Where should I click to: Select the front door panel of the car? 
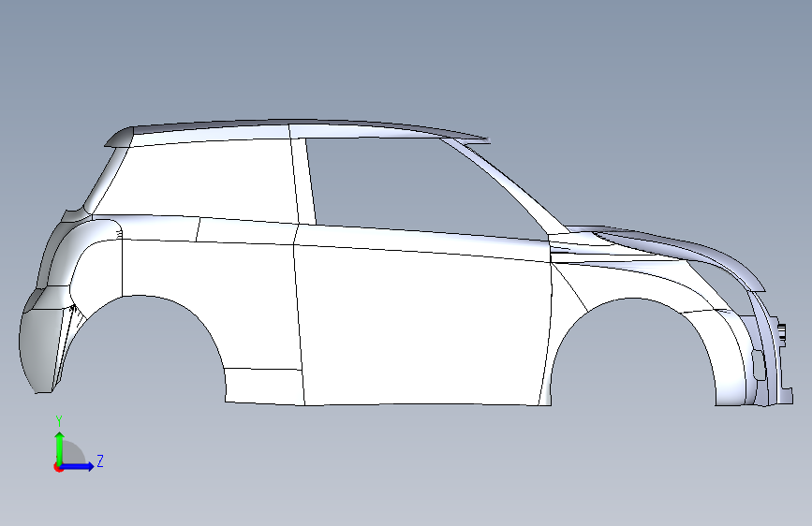point(424,326)
